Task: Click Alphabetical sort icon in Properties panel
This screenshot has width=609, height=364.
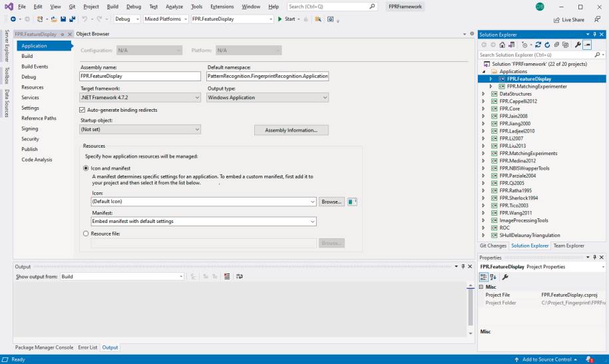Action: tap(493, 277)
